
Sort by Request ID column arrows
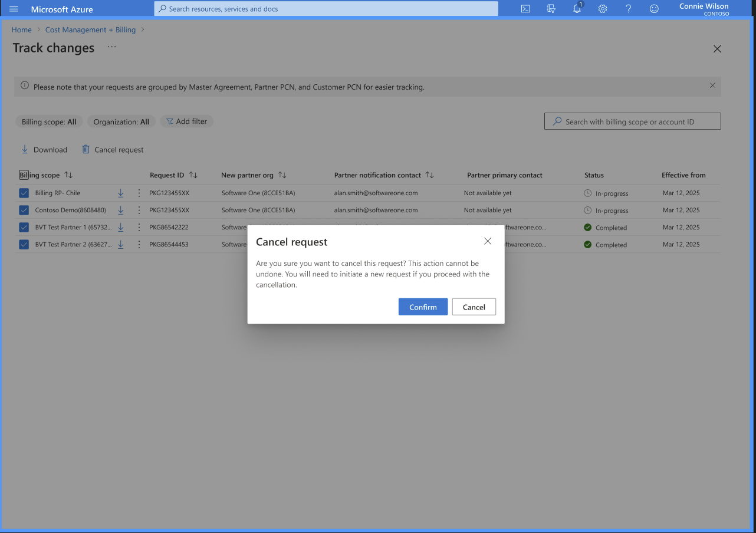[x=193, y=175]
